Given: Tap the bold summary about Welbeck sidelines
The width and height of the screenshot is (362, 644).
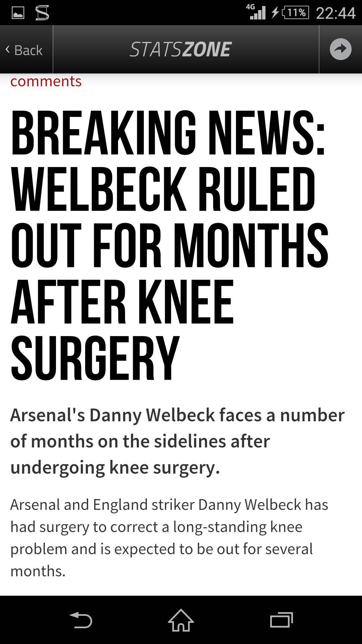Looking at the screenshot, I should [x=178, y=441].
